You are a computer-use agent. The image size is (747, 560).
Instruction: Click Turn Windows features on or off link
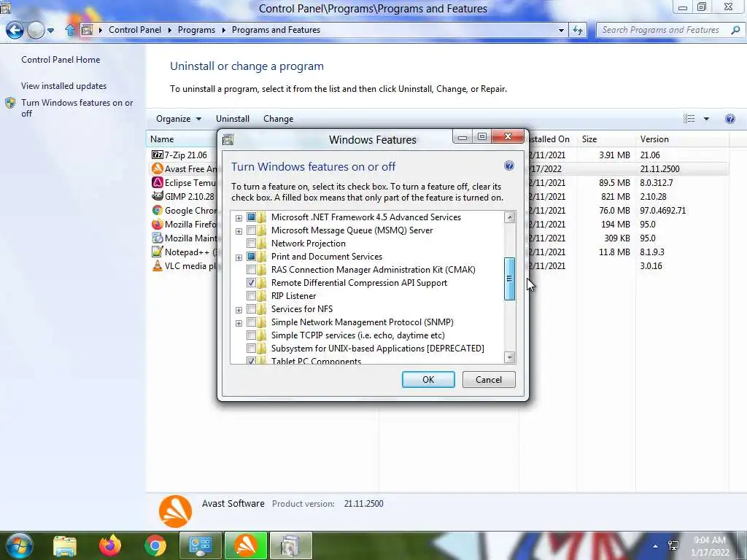click(x=77, y=108)
